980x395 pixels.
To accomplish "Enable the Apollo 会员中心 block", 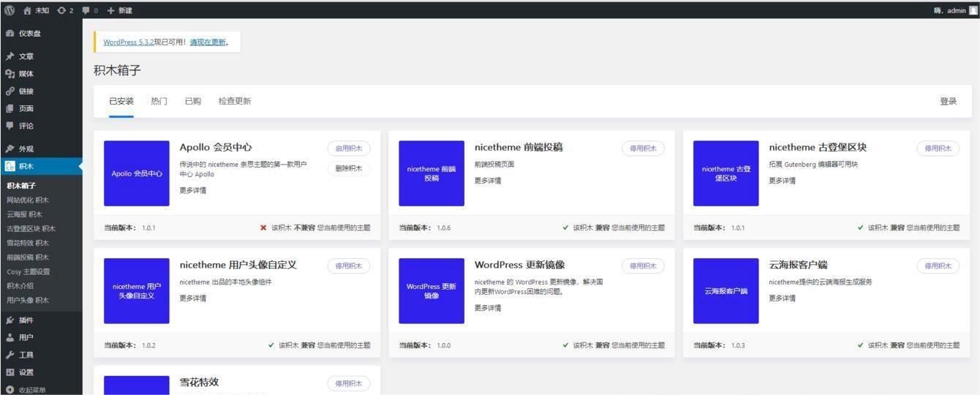I will point(348,148).
